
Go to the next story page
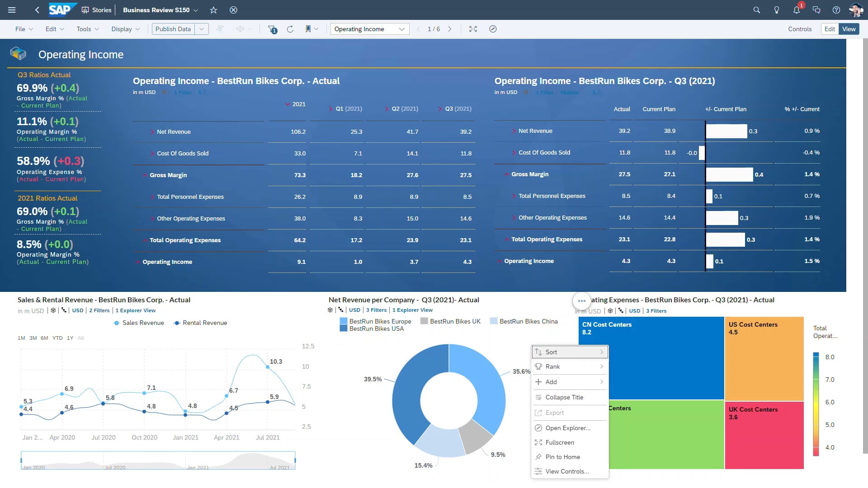450,29
